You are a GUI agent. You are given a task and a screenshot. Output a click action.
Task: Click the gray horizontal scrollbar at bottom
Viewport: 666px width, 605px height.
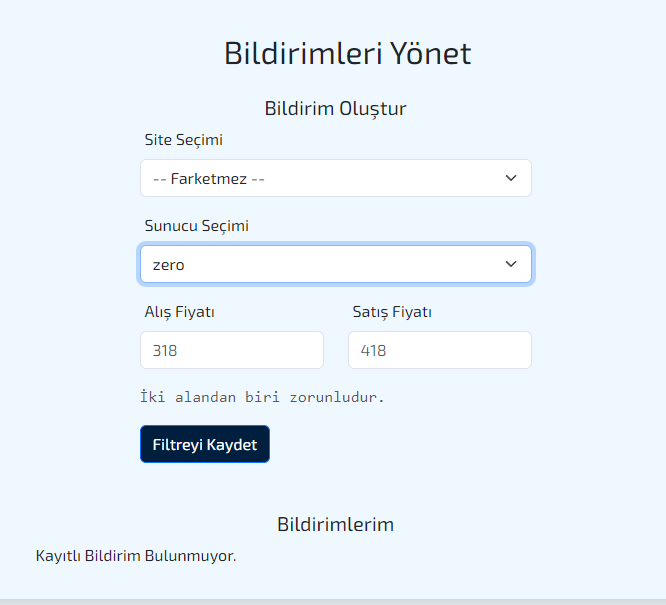pos(333,602)
